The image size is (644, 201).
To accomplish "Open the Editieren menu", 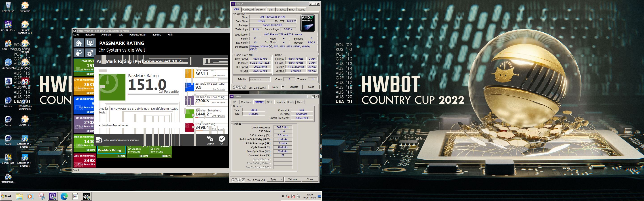I will (90, 35).
